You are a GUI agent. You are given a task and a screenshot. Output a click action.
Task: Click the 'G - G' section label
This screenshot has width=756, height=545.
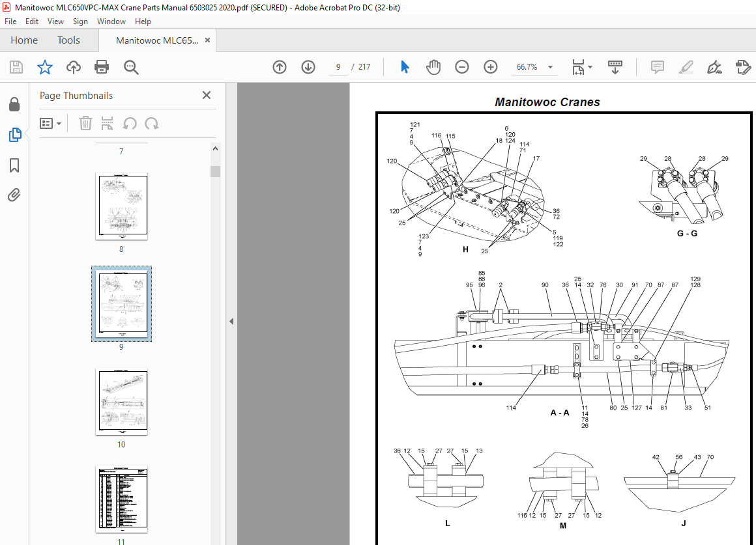(687, 233)
